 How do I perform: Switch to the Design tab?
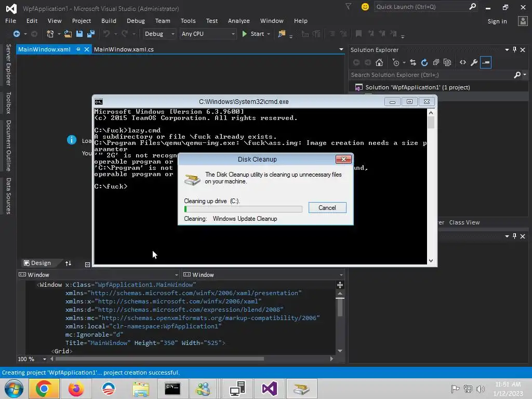(x=37, y=263)
